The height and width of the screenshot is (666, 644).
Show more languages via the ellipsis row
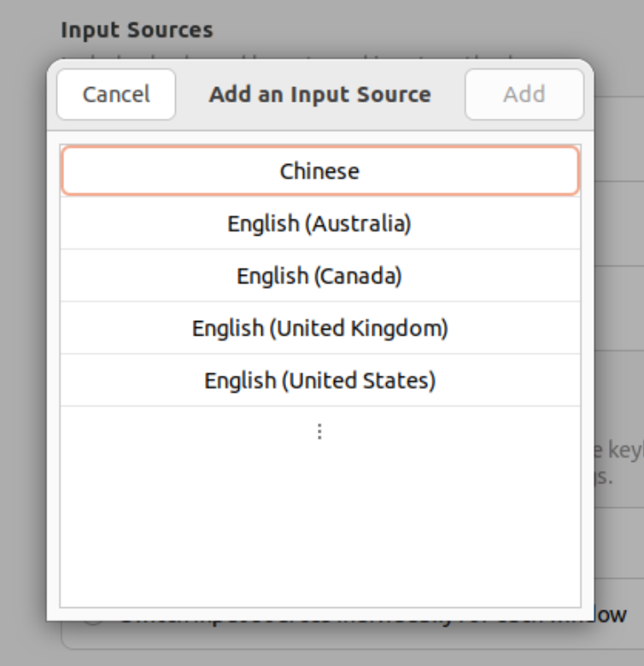coord(319,432)
